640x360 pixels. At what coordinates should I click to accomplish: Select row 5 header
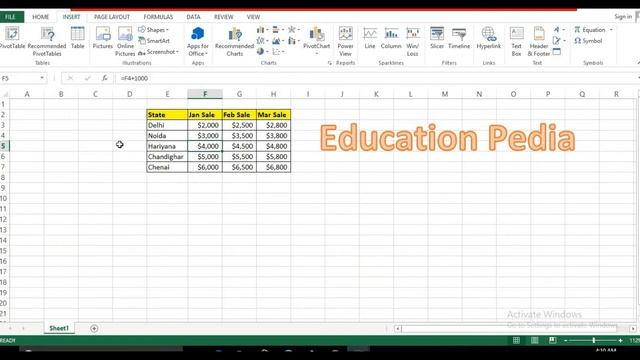click(x=4, y=146)
